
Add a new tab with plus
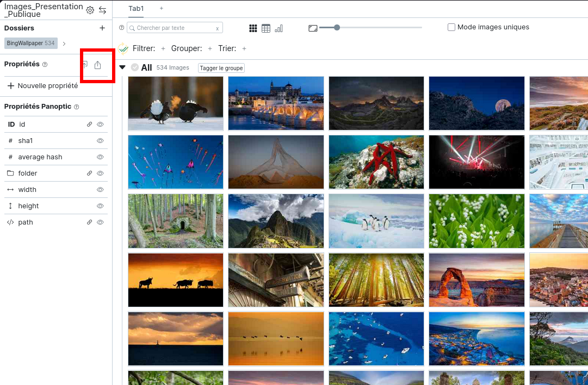pyautogui.click(x=161, y=8)
